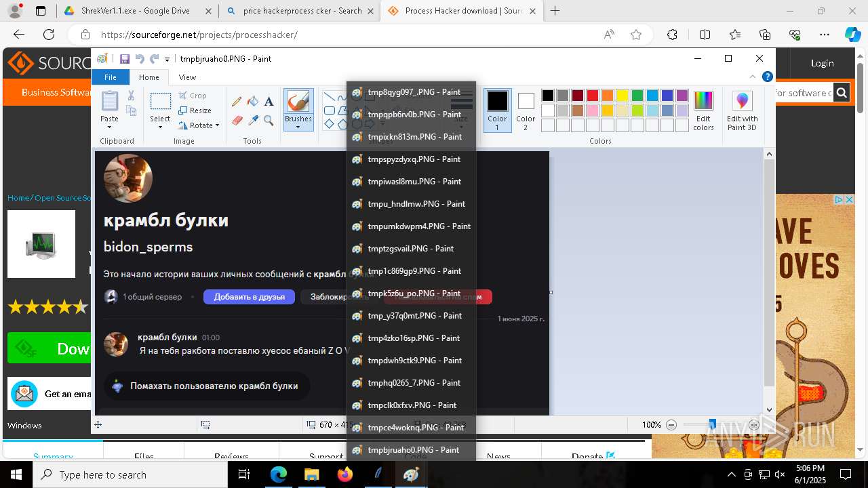Viewport: 868px width, 488px height.
Task: Click the rectangular Select tool icon
Action: click(161, 101)
